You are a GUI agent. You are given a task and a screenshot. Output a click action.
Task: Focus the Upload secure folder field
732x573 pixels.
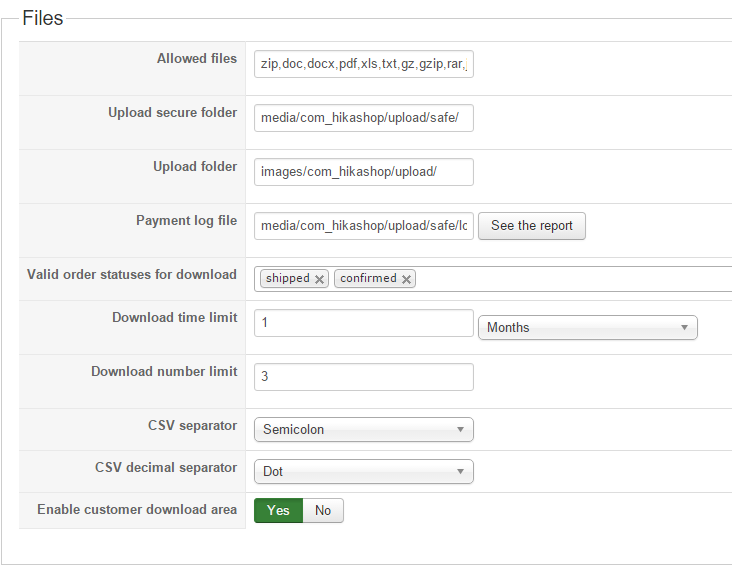point(363,118)
